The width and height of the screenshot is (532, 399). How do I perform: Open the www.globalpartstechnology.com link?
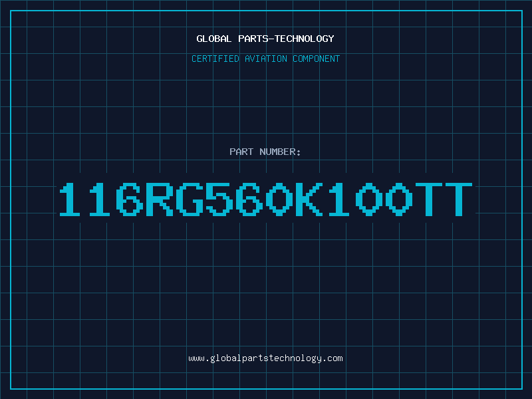[x=265, y=358]
